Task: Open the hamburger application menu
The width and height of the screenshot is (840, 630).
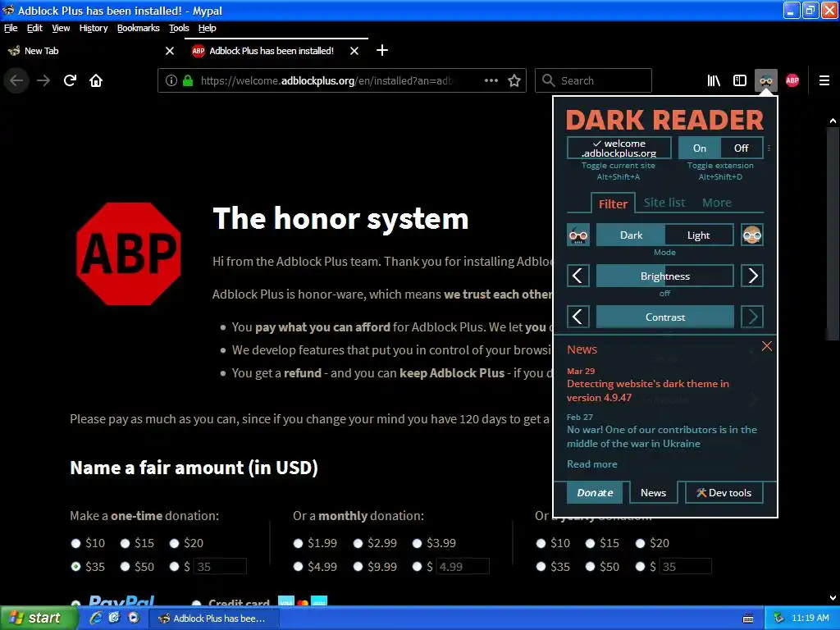Action: pyautogui.click(x=824, y=81)
